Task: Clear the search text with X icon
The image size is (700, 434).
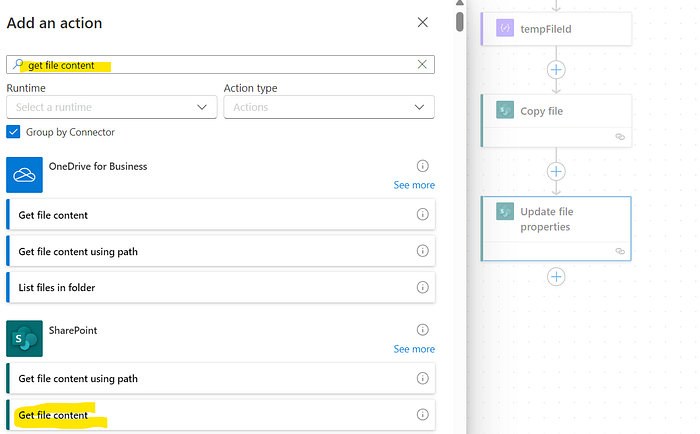Action: pyautogui.click(x=422, y=64)
